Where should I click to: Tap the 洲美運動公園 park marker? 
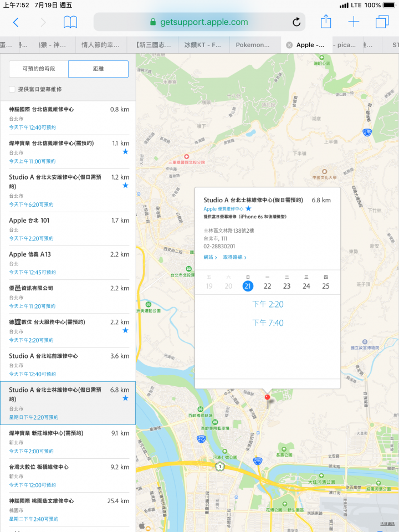149,304
